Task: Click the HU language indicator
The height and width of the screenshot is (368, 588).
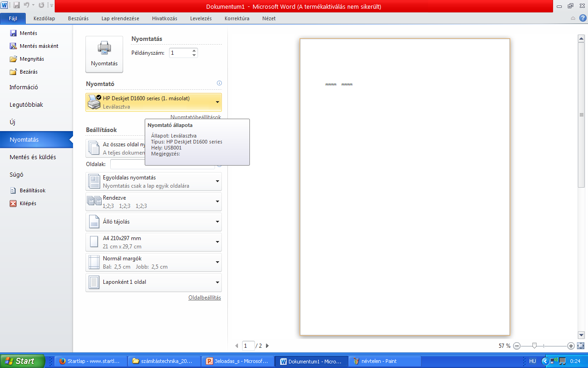Action: (x=532, y=361)
